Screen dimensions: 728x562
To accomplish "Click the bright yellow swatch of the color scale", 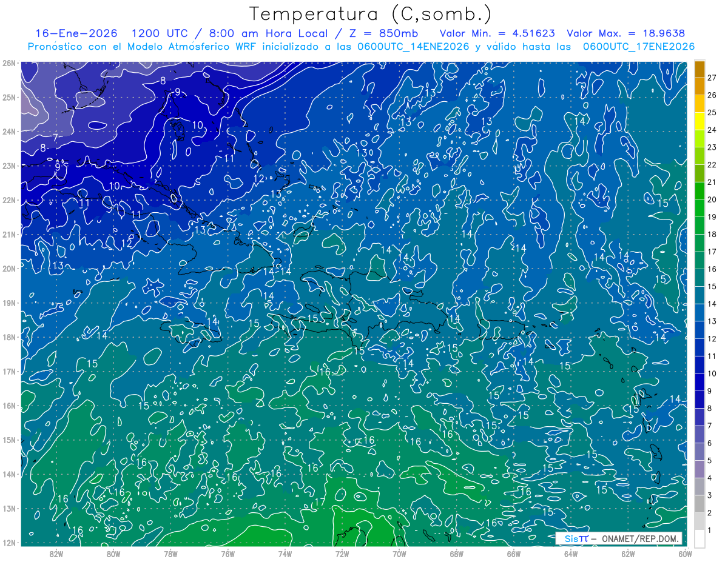I will coord(699,121).
